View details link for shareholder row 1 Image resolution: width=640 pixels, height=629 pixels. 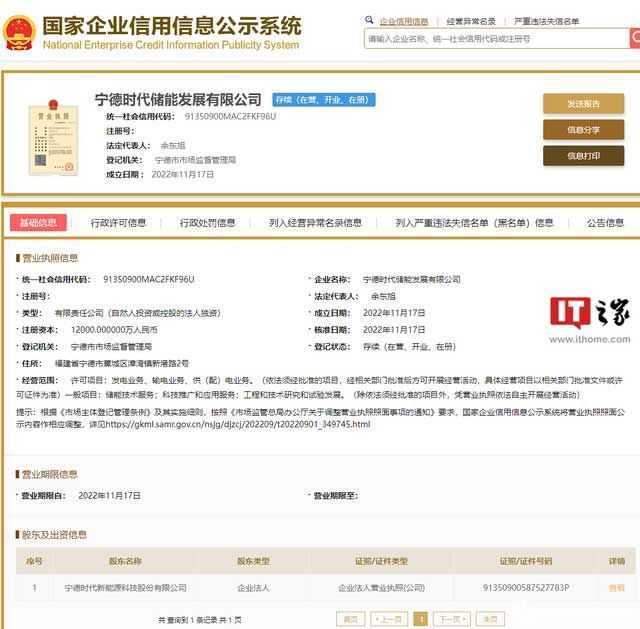pyautogui.click(x=616, y=588)
